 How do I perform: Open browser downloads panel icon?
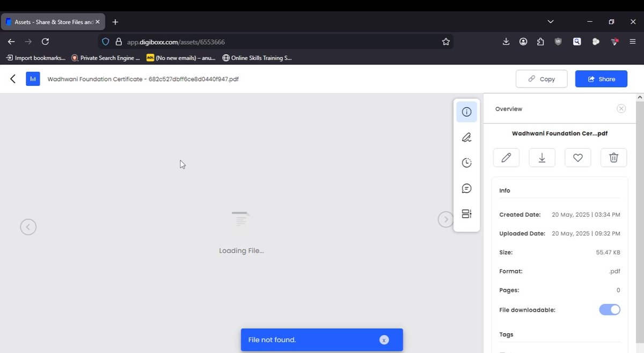[506, 41]
